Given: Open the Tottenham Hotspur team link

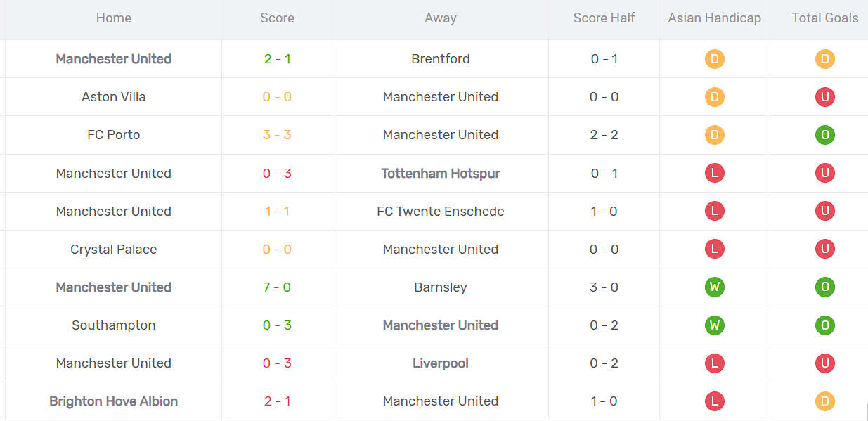Looking at the screenshot, I should click(x=441, y=173).
